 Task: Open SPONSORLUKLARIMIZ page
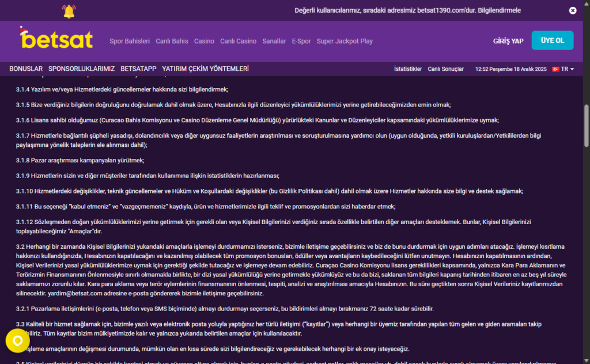pyautogui.click(x=81, y=69)
